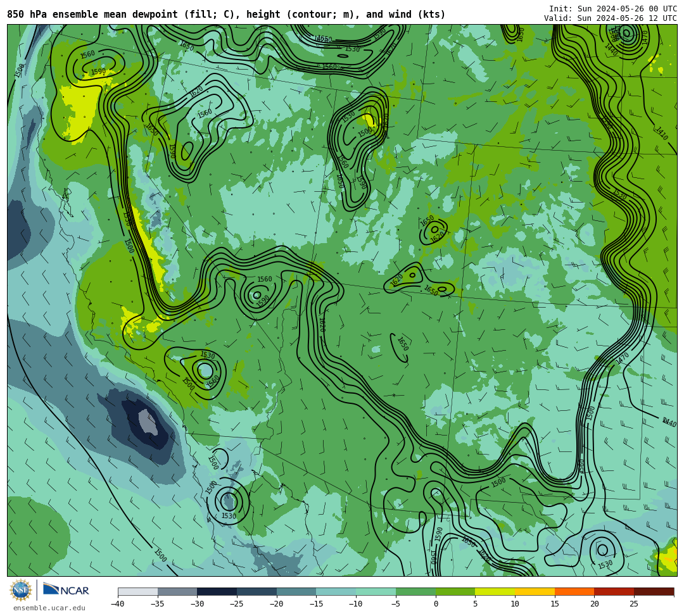Pick the amber 10 to 15 color swatch
The width and height of the screenshot is (684, 616).
pos(535,591)
